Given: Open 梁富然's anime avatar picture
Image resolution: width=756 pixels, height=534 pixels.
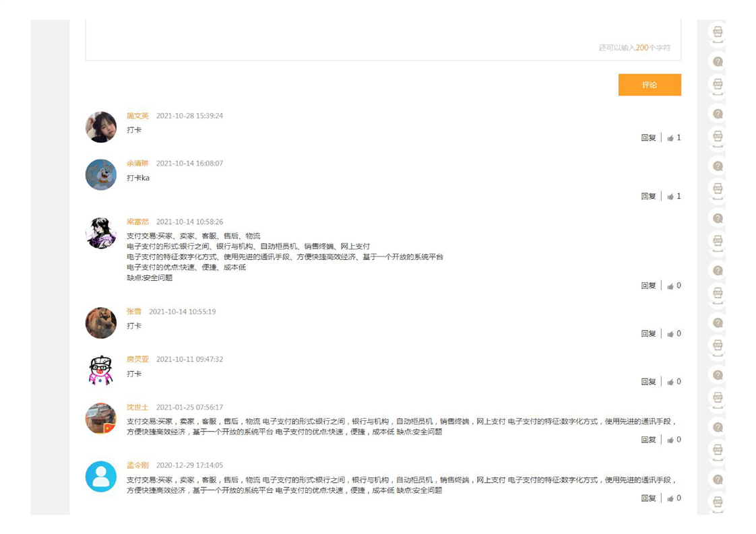Looking at the screenshot, I should pos(101,233).
